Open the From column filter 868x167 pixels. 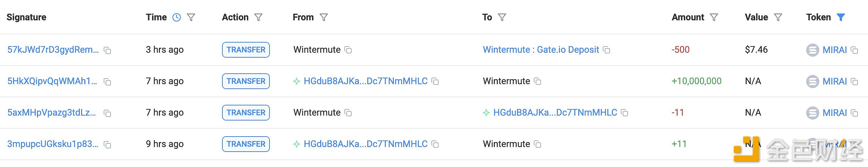tap(324, 17)
